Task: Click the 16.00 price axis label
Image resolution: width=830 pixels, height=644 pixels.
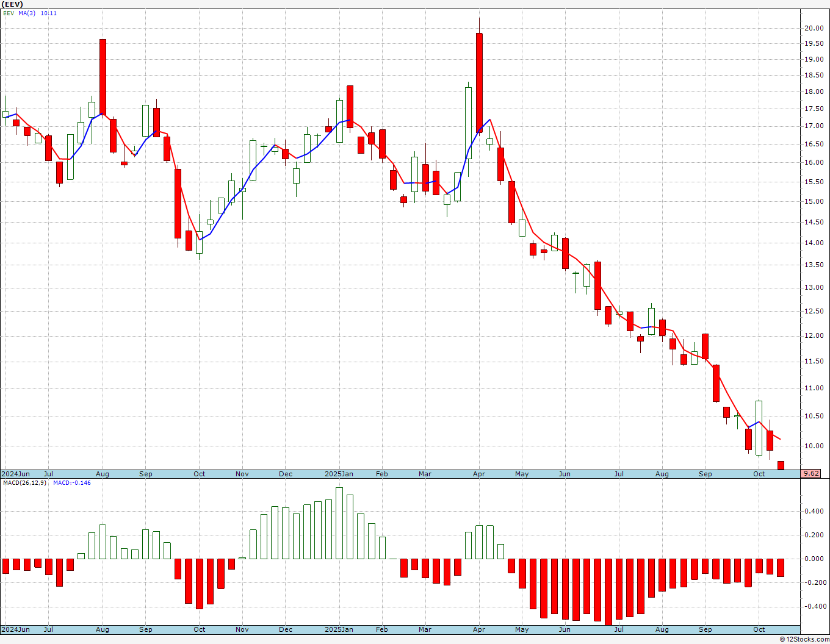Action: click(x=814, y=162)
